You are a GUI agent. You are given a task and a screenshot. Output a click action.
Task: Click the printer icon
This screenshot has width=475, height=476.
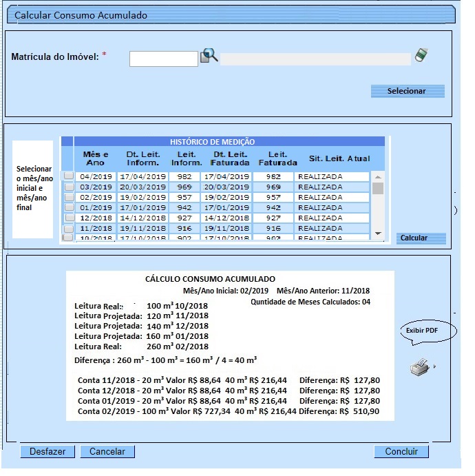419,368
